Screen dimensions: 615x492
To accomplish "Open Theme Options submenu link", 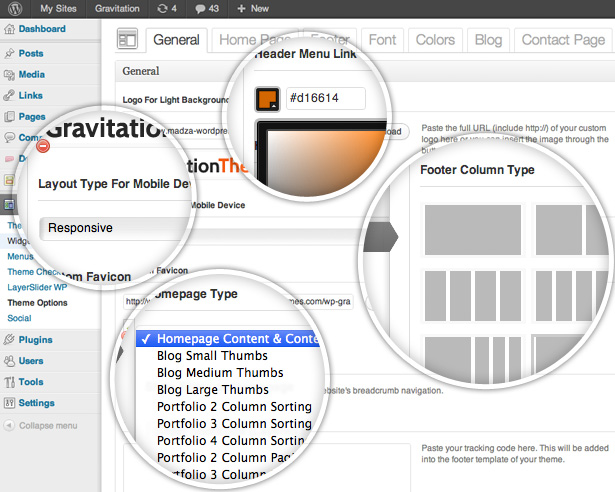I will click(x=37, y=302).
